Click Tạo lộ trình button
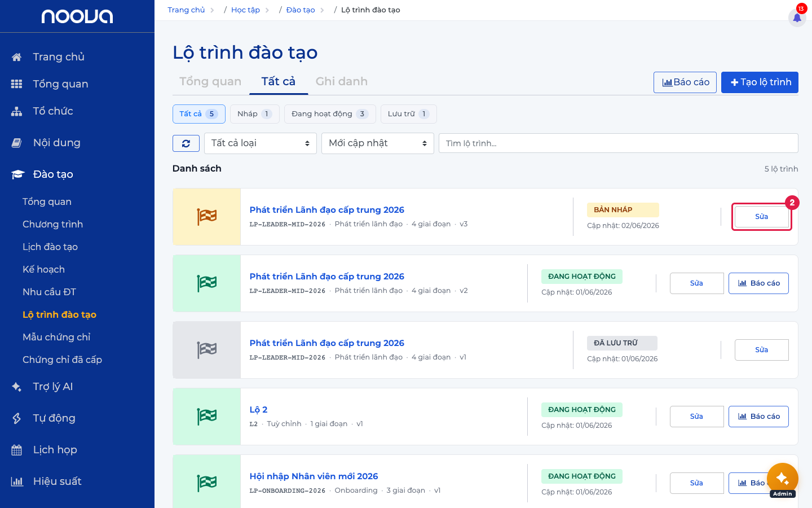 click(x=760, y=82)
